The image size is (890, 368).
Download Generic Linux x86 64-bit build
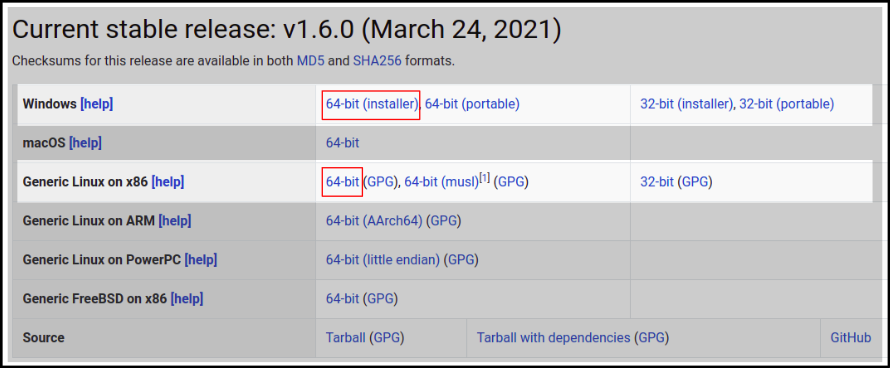coord(342,182)
